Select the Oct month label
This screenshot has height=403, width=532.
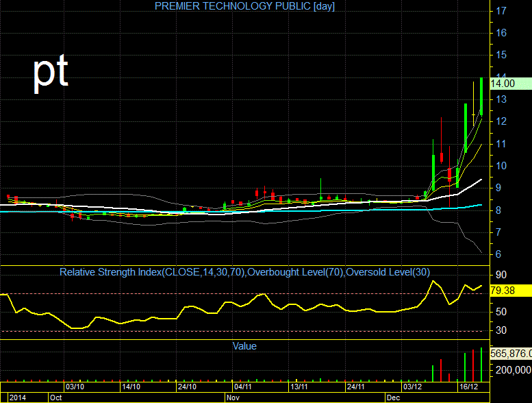56,398
